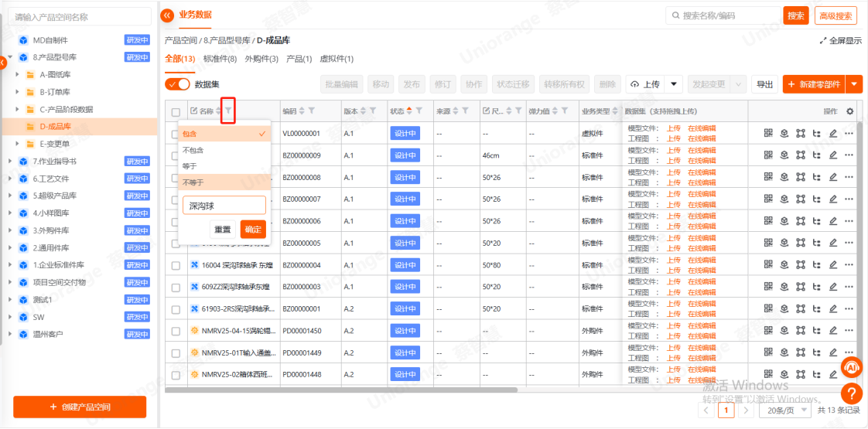Choose 不等于 in the filter popup
Screen dimensions: 868x429
224,182
